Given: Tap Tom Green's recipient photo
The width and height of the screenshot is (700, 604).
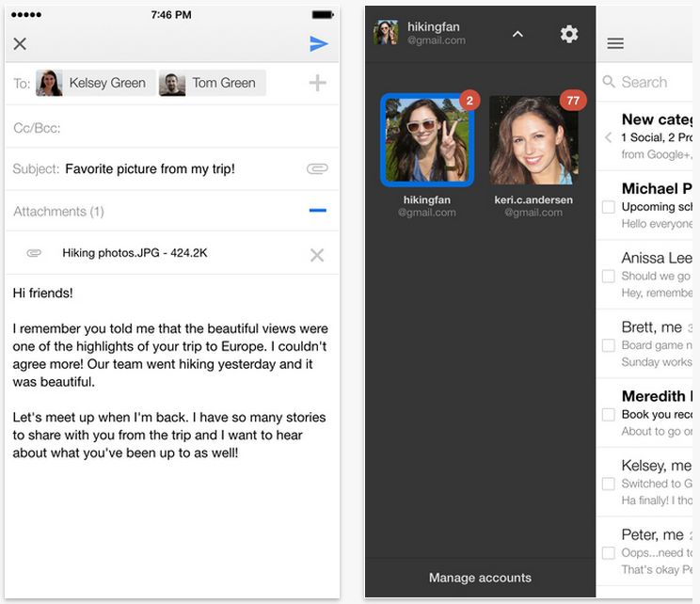Looking at the screenshot, I should coord(172,83).
